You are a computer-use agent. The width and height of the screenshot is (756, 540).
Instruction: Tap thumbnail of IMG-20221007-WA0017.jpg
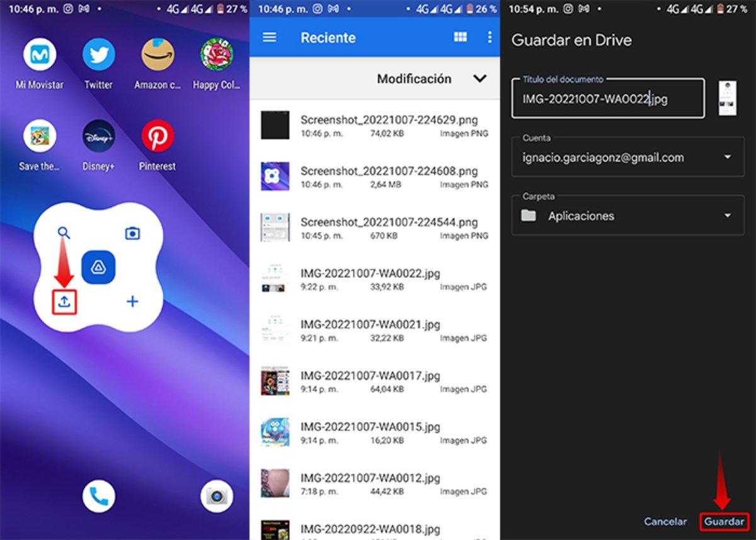coord(275,381)
